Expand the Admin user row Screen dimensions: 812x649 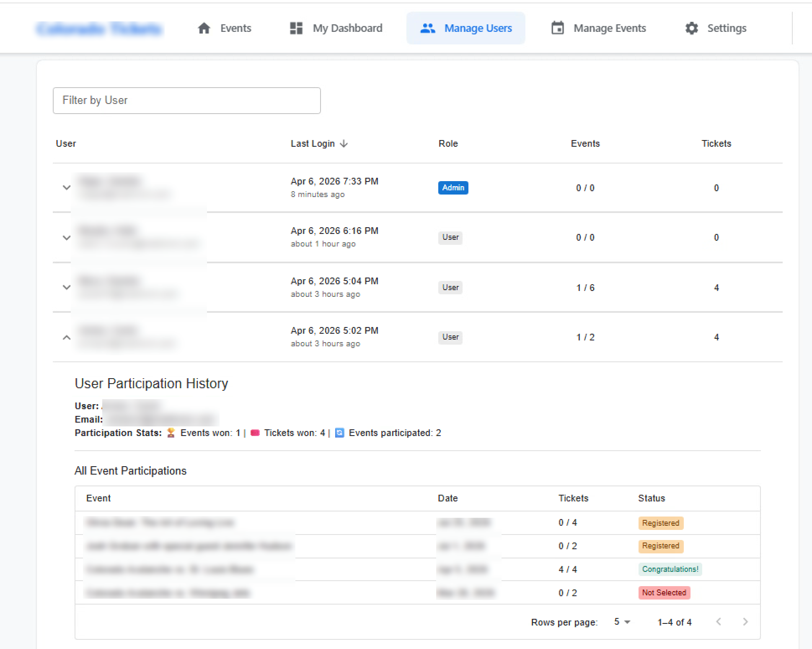pyautogui.click(x=67, y=188)
